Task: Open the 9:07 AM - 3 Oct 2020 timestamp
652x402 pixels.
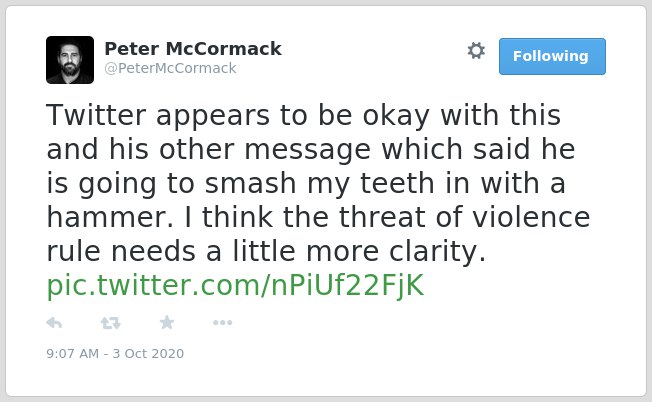Action: tap(115, 353)
